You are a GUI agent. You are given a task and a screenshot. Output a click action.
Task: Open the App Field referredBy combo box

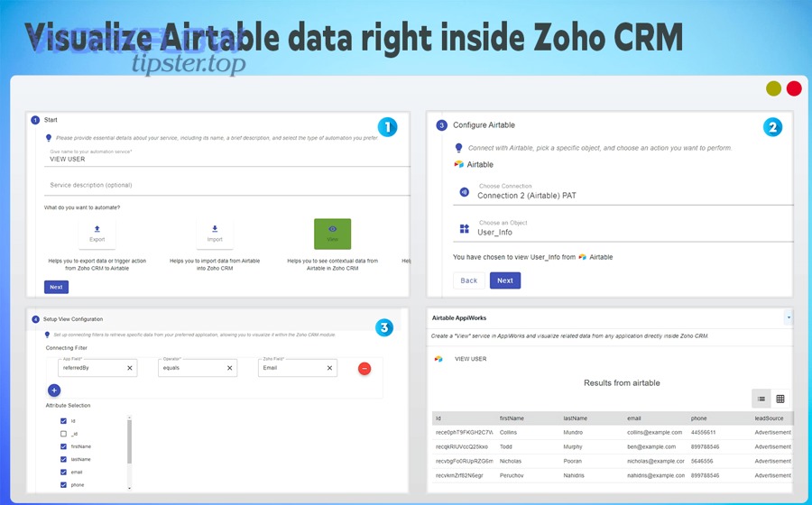point(97,368)
